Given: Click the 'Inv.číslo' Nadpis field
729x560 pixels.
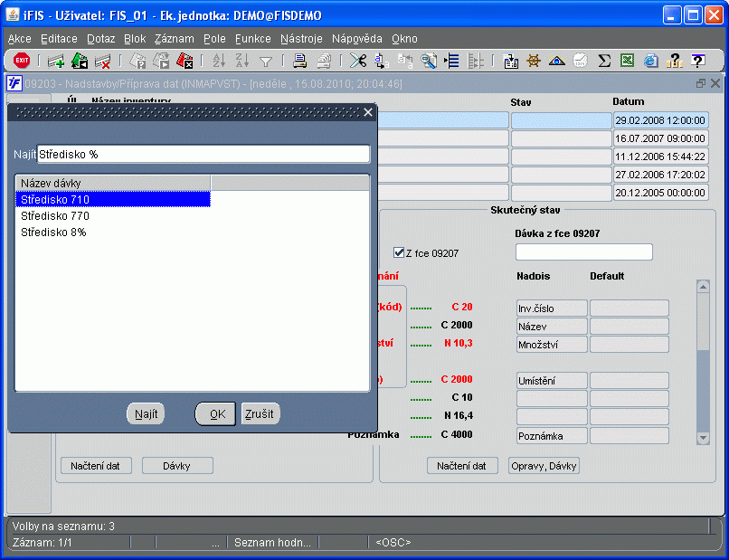Looking at the screenshot, I should pos(552,308).
